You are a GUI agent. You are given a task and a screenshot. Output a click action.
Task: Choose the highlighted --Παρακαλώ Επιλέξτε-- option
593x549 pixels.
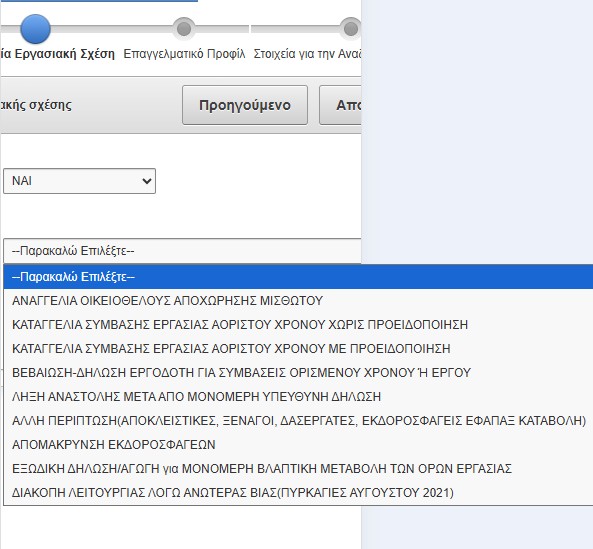pos(298,277)
